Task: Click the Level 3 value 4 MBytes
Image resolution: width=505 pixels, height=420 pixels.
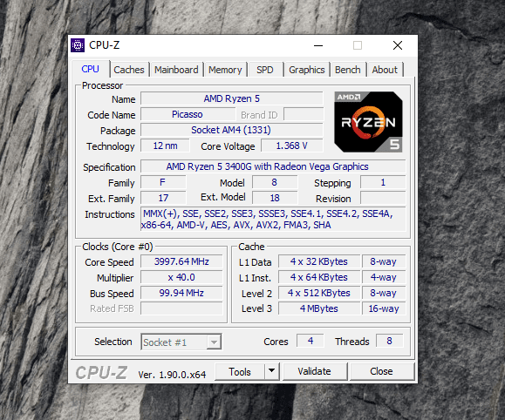Action: coord(319,308)
